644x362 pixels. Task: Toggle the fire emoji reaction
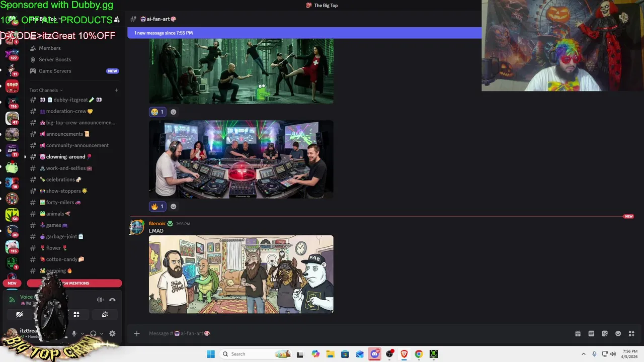157,206
